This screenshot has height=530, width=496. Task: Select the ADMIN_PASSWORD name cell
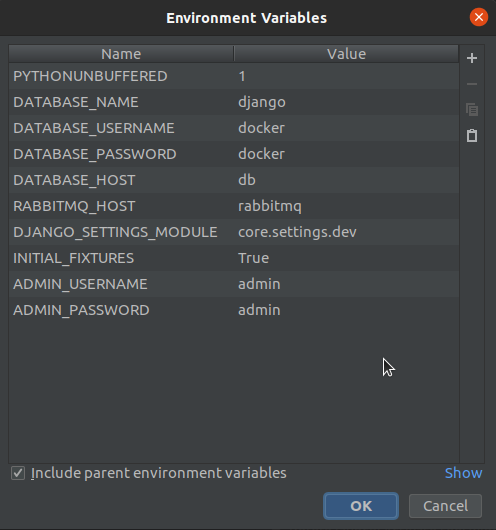121,310
